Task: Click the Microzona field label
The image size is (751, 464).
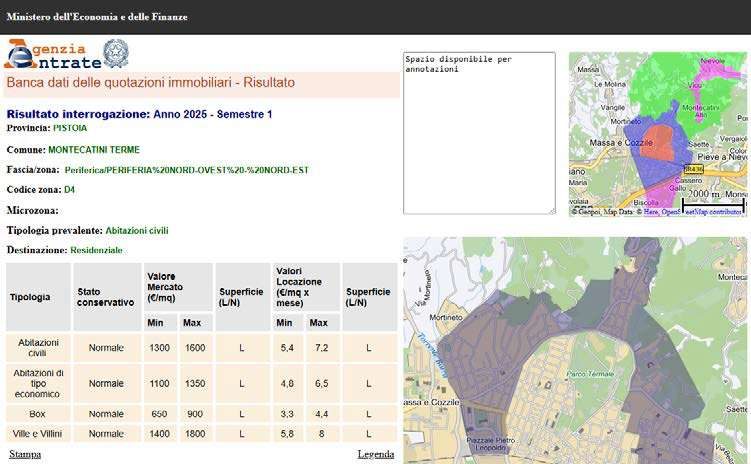Action: 33,210
